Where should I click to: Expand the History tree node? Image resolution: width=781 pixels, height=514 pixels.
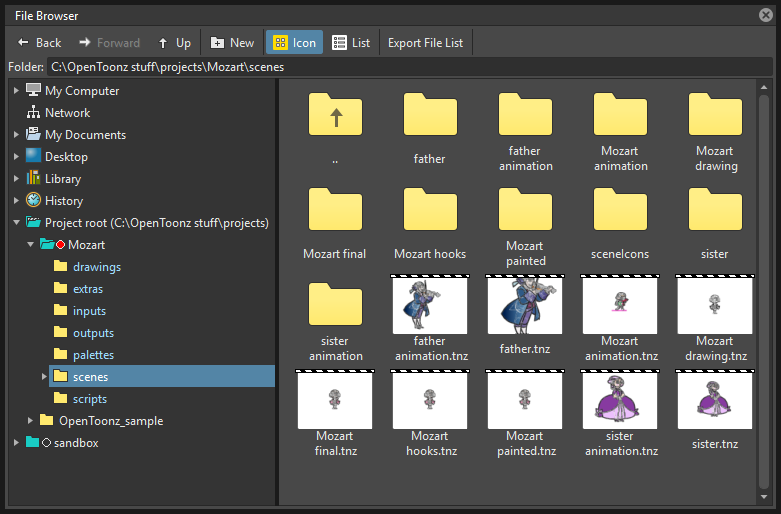[x=16, y=200]
